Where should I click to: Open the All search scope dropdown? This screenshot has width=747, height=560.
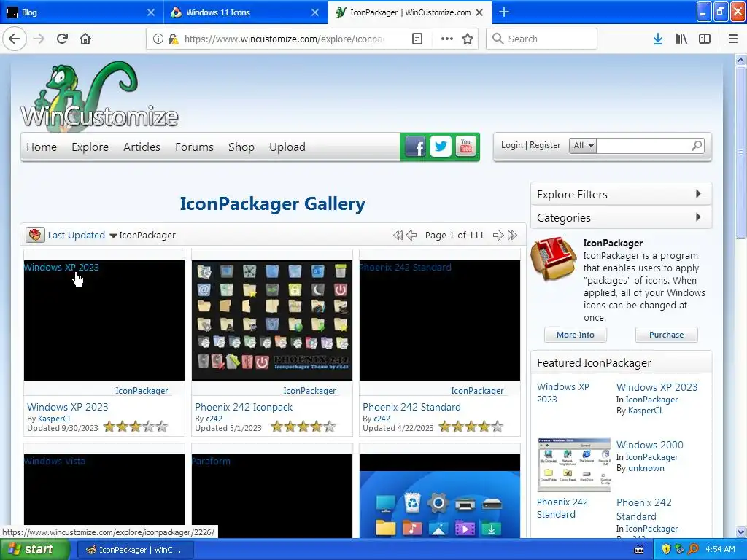583,146
